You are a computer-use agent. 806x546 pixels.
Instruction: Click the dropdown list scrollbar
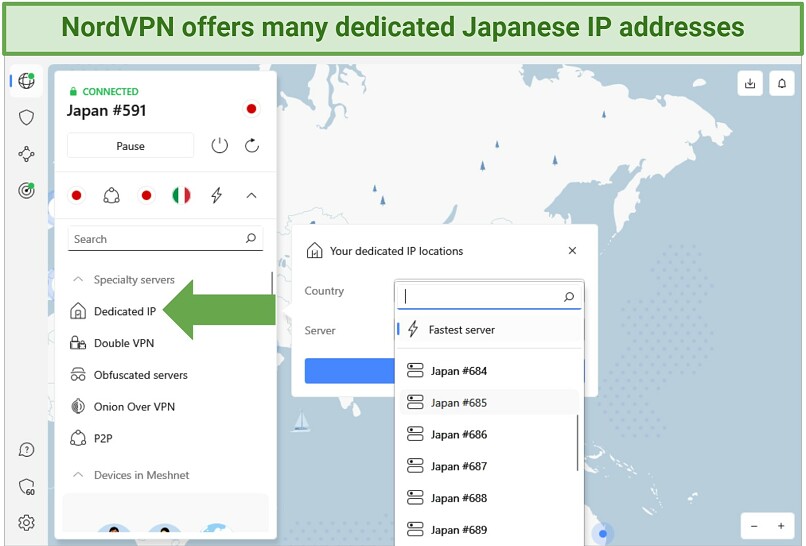[x=577, y=443]
